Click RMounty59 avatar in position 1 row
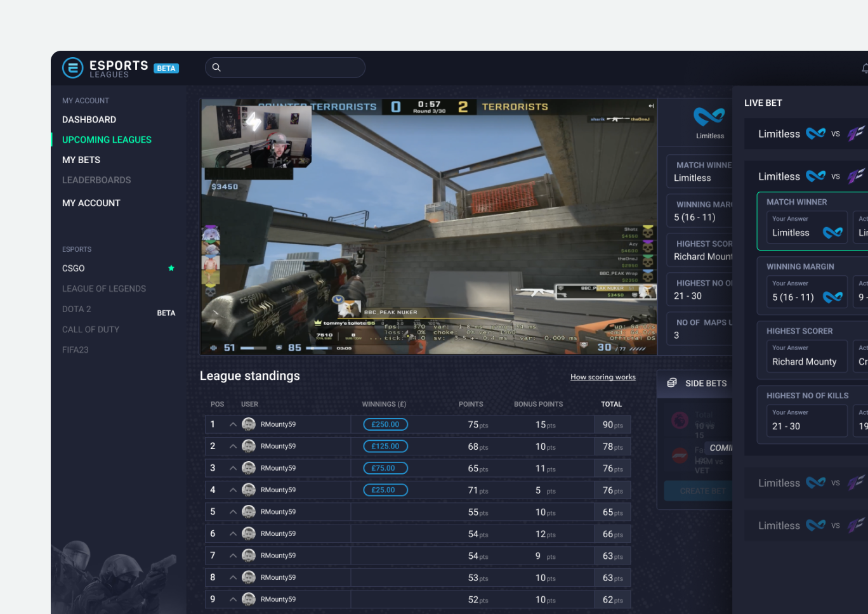This screenshot has width=868, height=614. pos(249,424)
